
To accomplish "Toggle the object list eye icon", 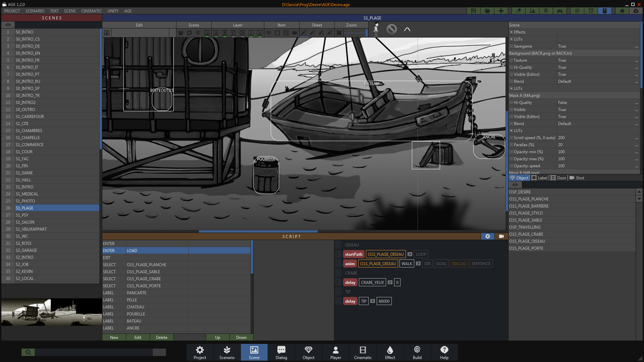I will (x=515, y=185).
